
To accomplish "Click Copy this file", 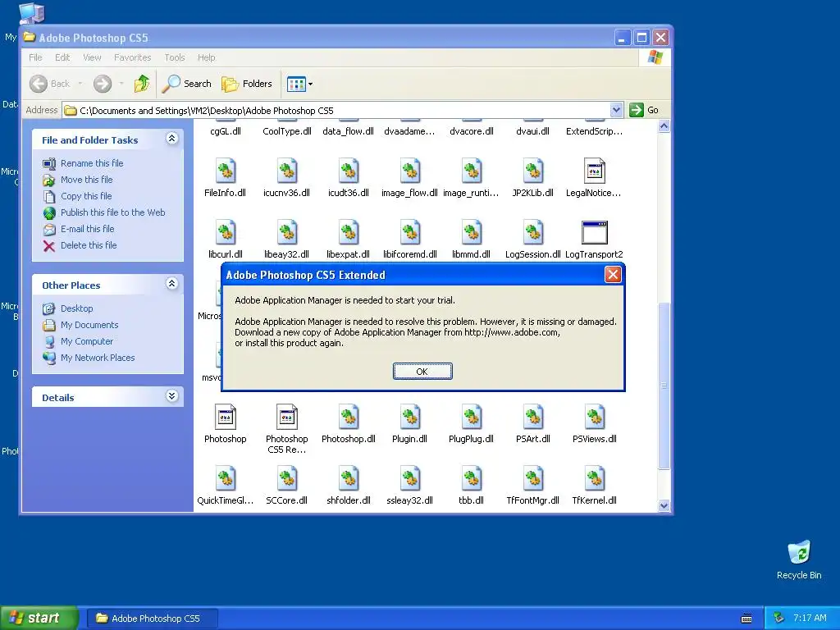I will (86, 196).
